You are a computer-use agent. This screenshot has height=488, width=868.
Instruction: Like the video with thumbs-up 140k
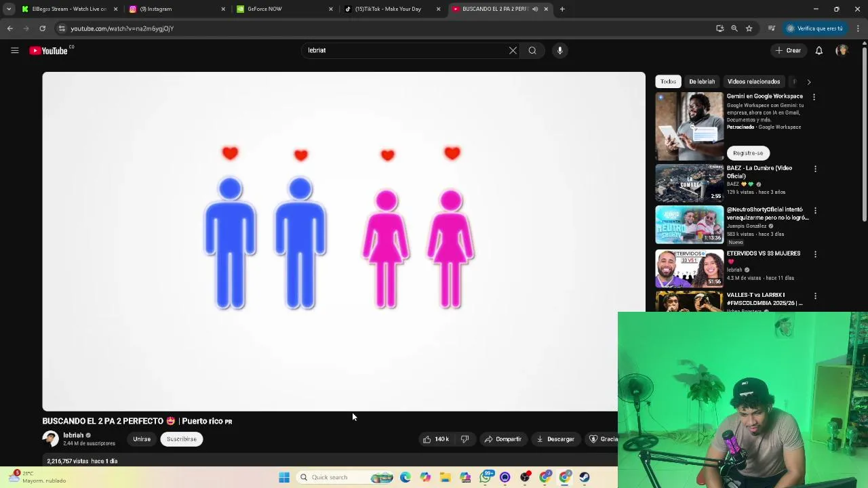(x=436, y=439)
